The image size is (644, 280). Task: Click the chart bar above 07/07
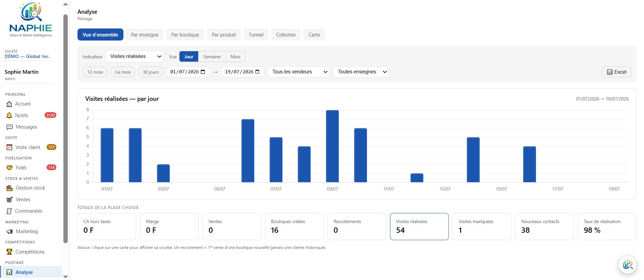click(x=276, y=160)
